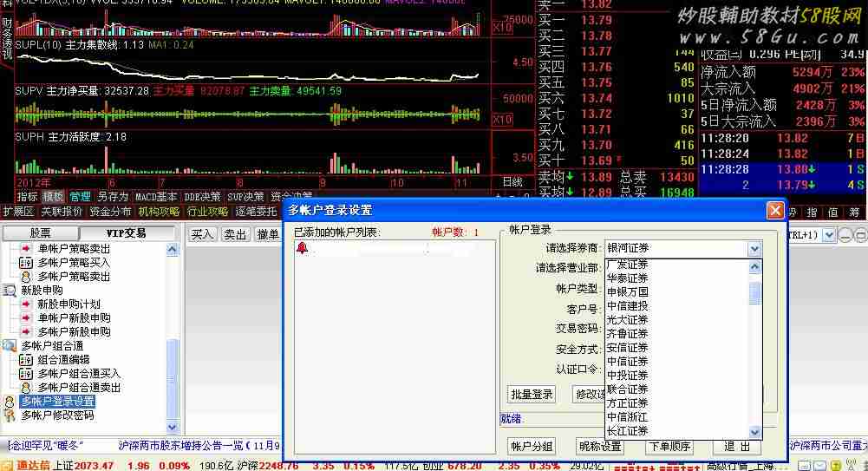Viewport: 868px width, 471px height.
Task: Open the 模板 chart menu item
Action: pos(53,197)
